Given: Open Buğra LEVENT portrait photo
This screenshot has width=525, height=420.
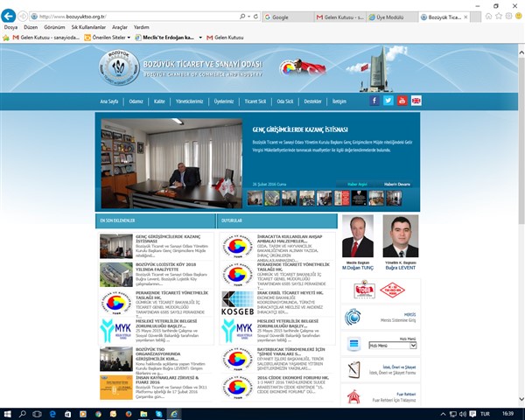Looking at the screenshot, I should click(x=401, y=236).
